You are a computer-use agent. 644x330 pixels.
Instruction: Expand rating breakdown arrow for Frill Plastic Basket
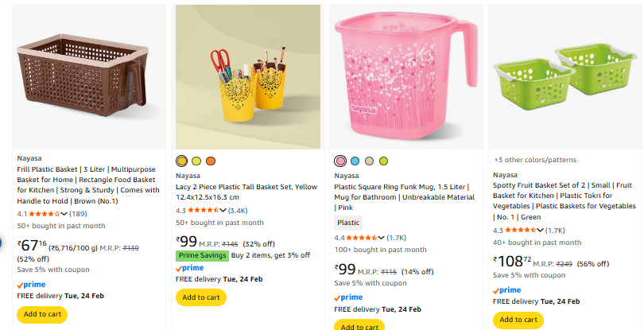coord(64,214)
